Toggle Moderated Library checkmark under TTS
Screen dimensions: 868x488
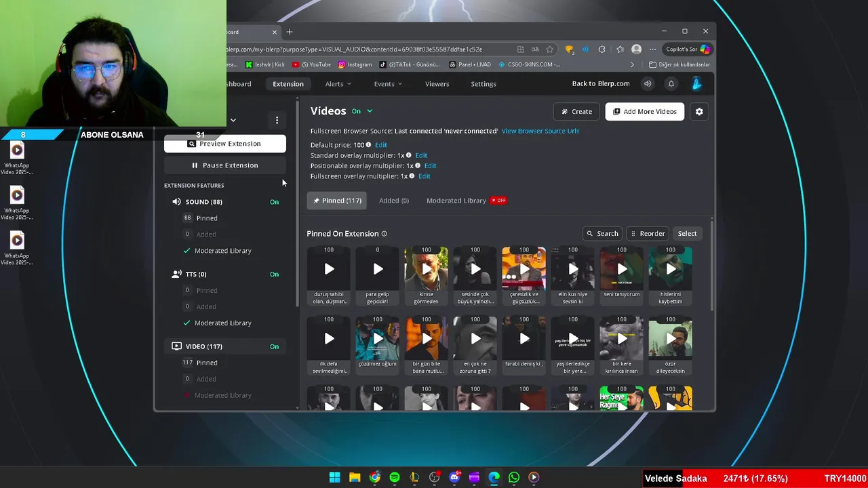(x=186, y=323)
